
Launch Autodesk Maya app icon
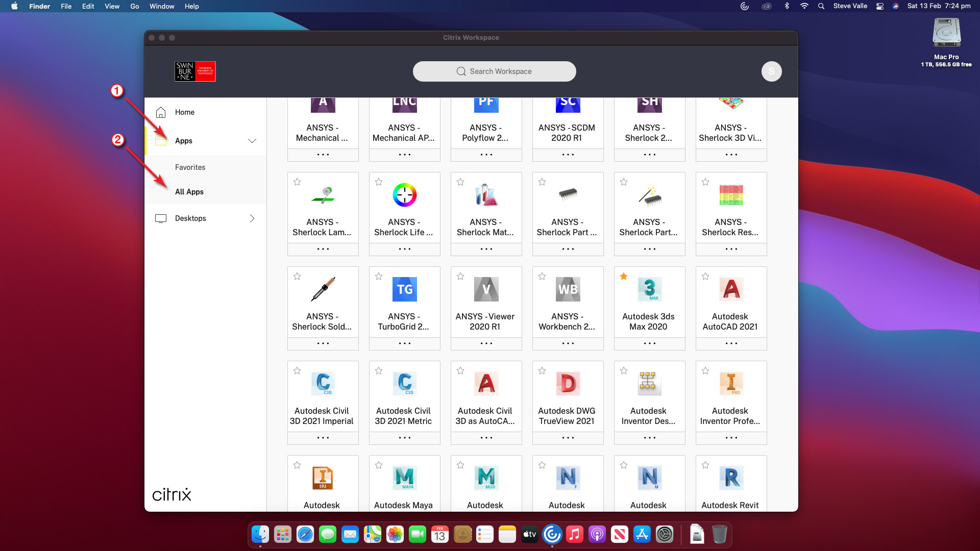(404, 478)
